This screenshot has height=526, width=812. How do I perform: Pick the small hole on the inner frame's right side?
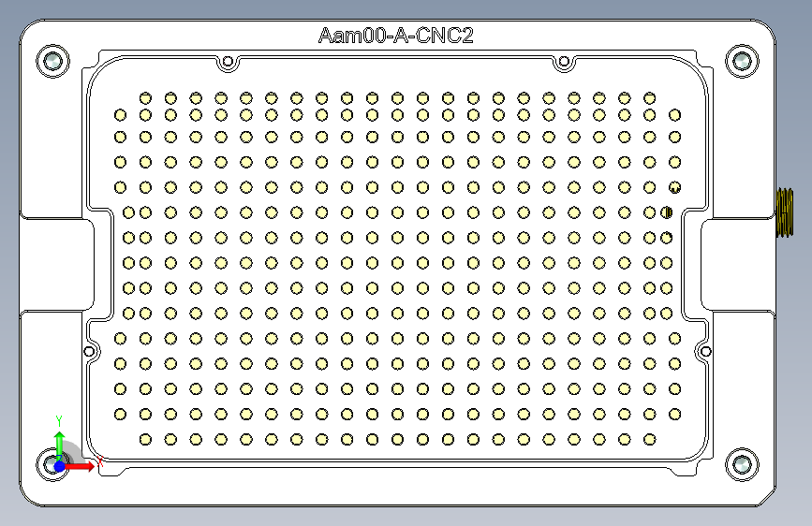(x=705, y=352)
